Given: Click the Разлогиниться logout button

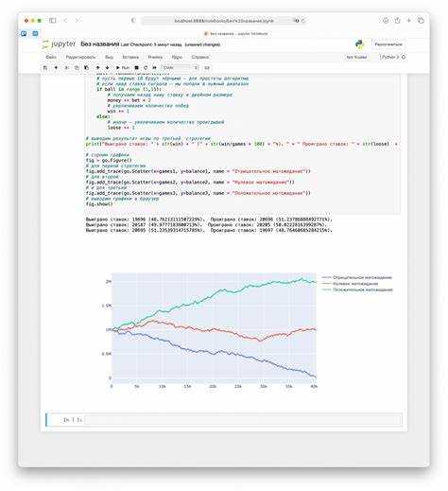Looking at the screenshot, I should [x=388, y=44].
